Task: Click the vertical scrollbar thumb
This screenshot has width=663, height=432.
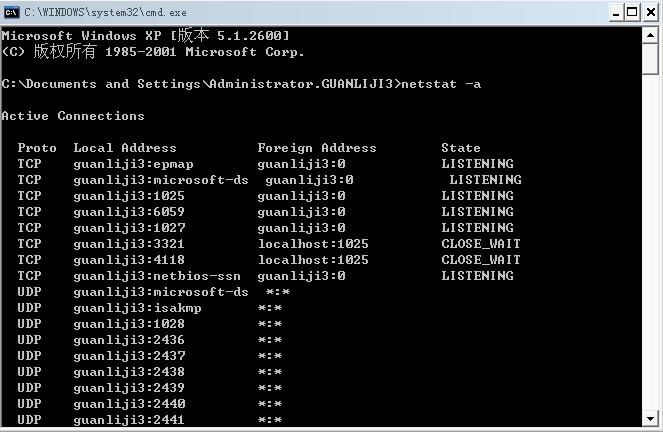Action: 650,59
